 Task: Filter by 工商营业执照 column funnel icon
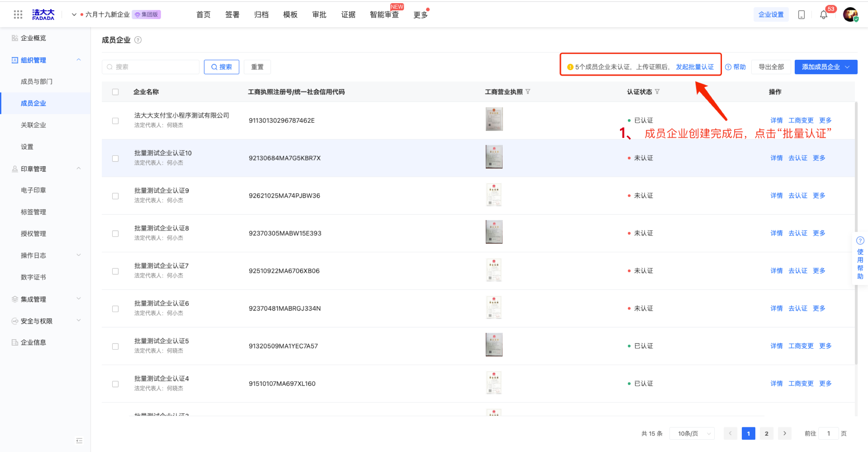(528, 92)
